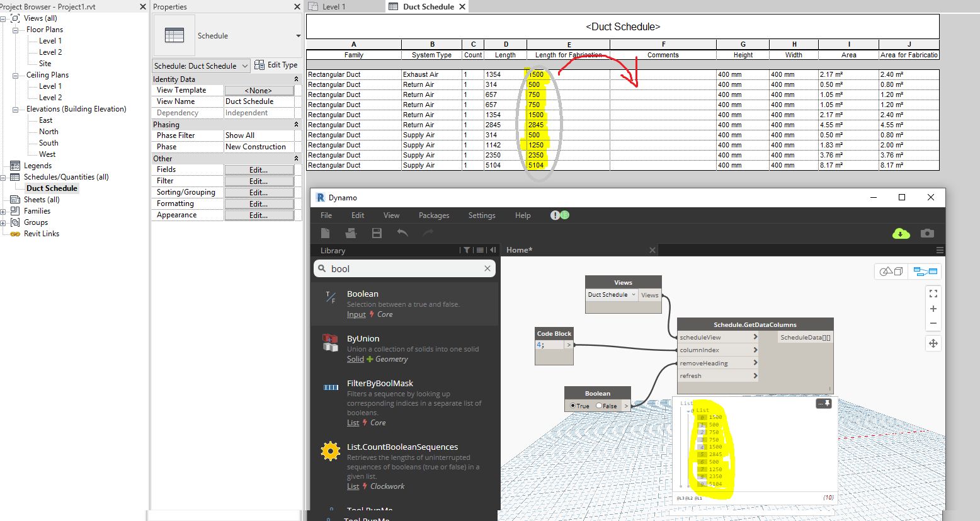Open Dynamo Packages menu
The height and width of the screenshot is (521, 980).
(434, 215)
